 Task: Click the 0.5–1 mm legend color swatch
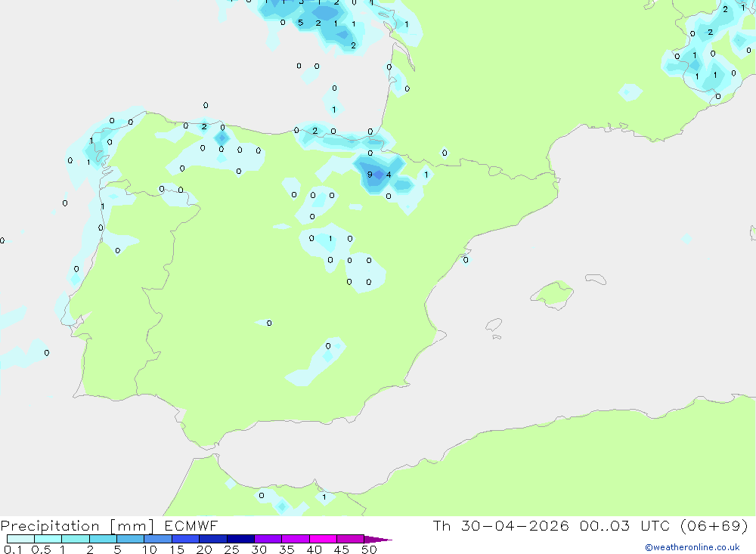pyautogui.click(x=48, y=539)
